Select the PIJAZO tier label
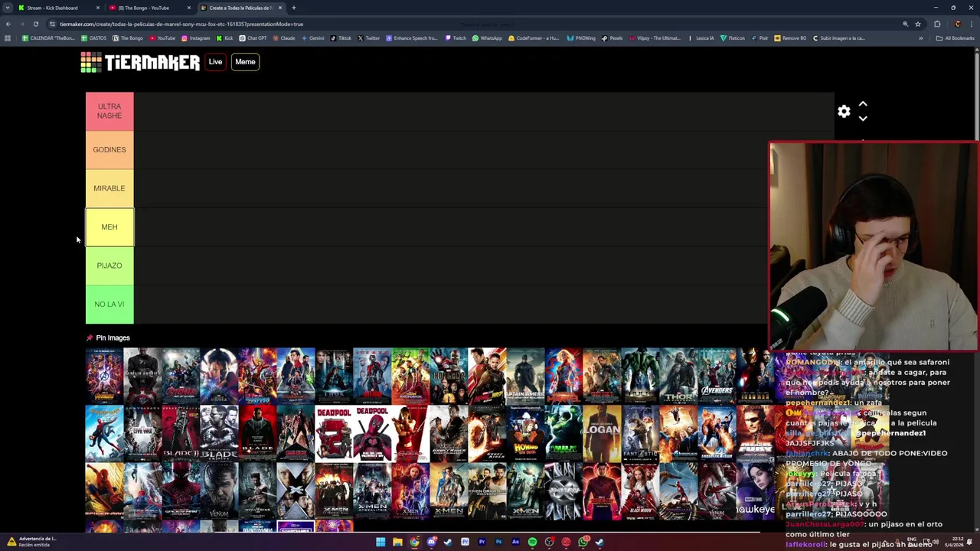980x551 pixels. pos(109,266)
